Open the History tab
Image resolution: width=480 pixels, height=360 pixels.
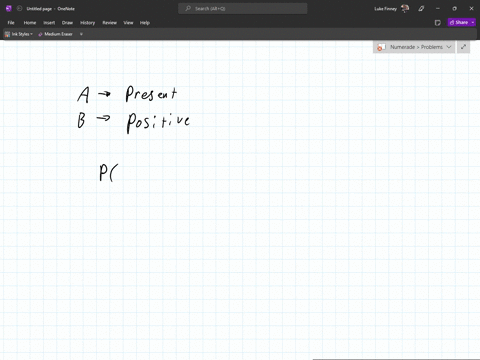click(x=87, y=23)
